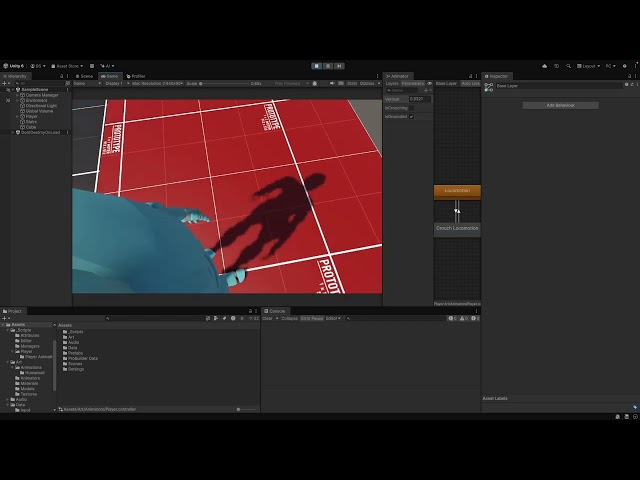
Task: Click the Base Layer name field in Inspector
Action: point(558,86)
